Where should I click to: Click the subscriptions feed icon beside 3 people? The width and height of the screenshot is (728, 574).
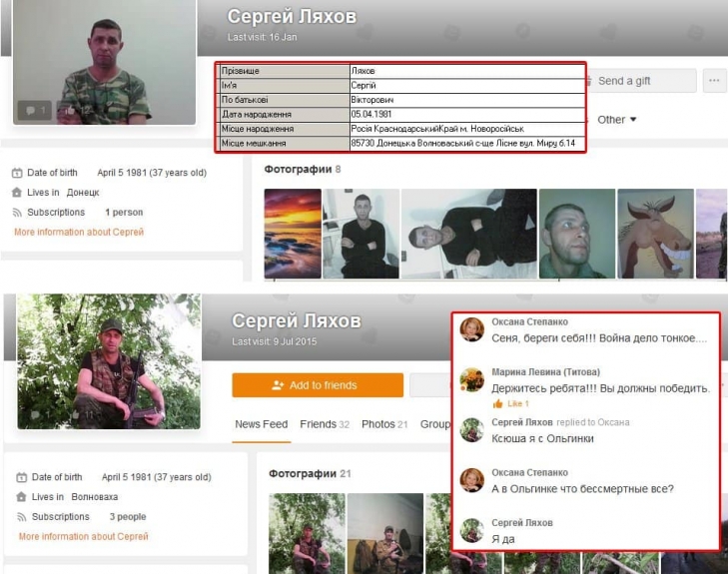[20, 517]
